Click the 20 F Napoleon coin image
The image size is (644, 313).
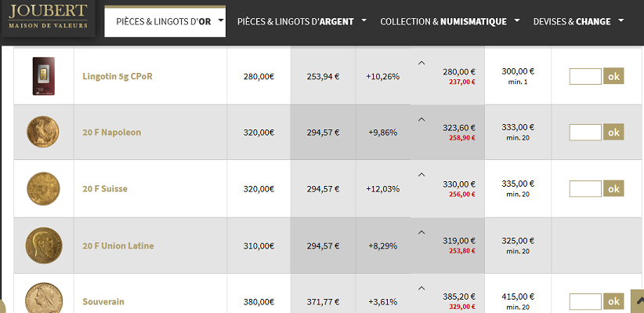(43, 132)
